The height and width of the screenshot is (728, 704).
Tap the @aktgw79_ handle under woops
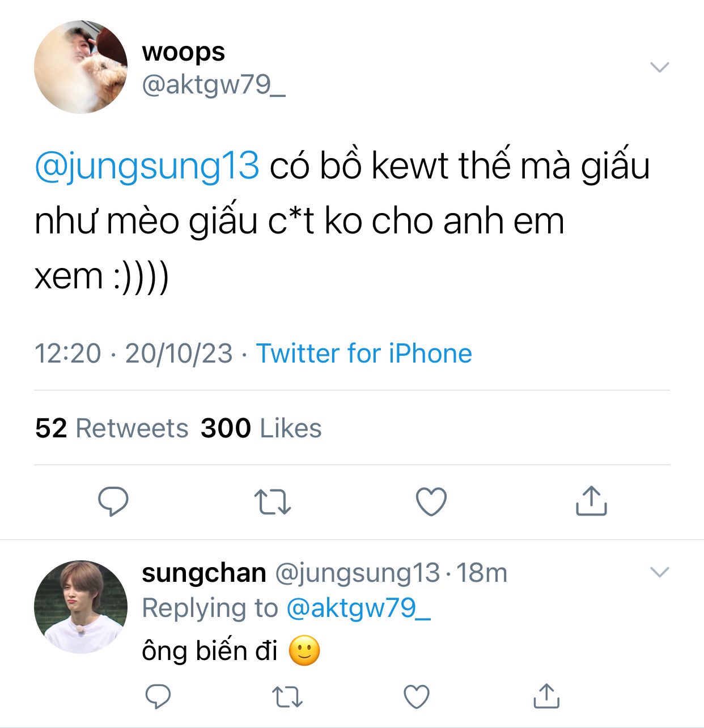(x=214, y=85)
